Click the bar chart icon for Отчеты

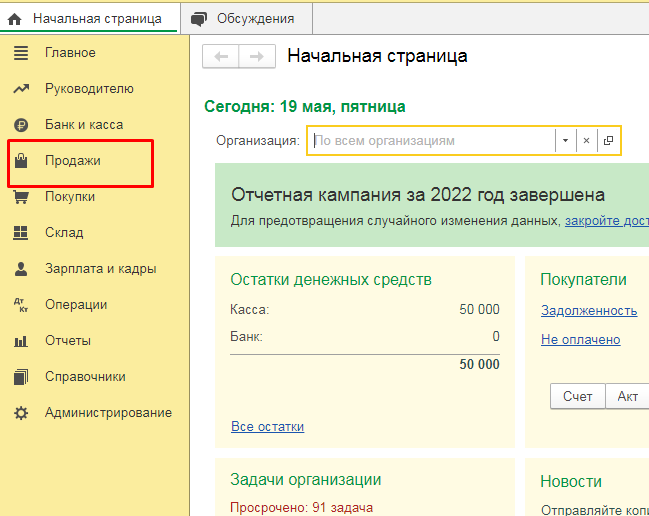21,341
